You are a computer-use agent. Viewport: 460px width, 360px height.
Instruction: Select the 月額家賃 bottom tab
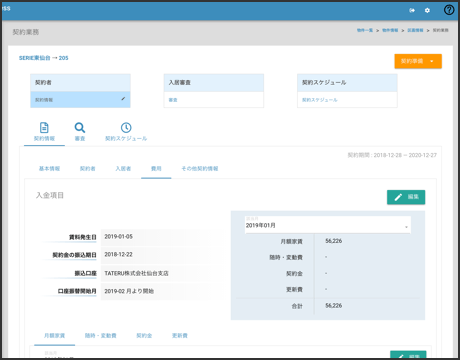click(x=54, y=336)
